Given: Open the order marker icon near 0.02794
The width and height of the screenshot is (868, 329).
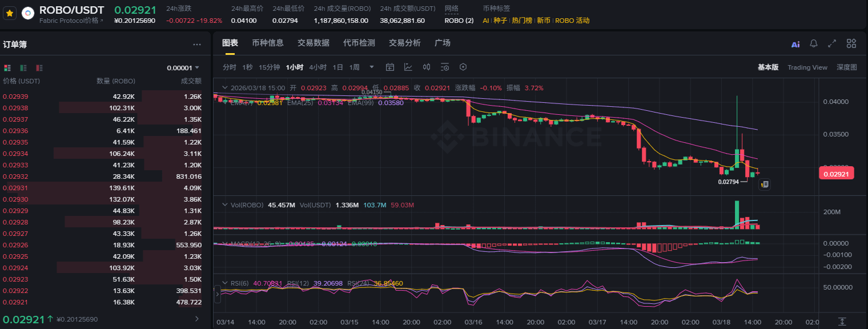Looking at the screenshot, I should pos(765,184).
